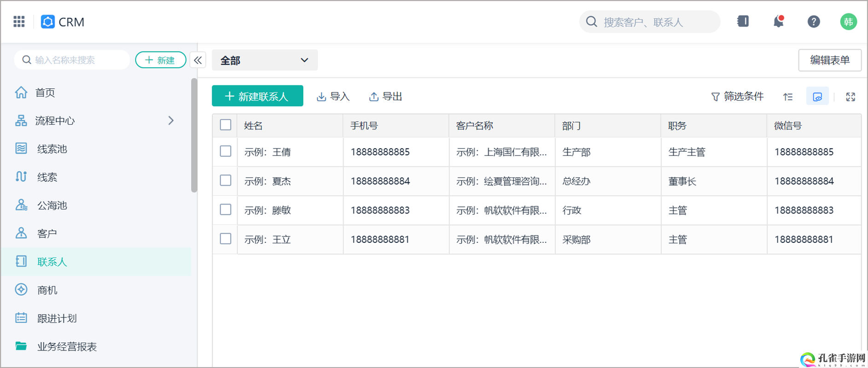Image resolution: width=868 pixels, height=368 pixels.
Task: Click the 联系人 contacts icon
Action: click(x=21, y=261)
